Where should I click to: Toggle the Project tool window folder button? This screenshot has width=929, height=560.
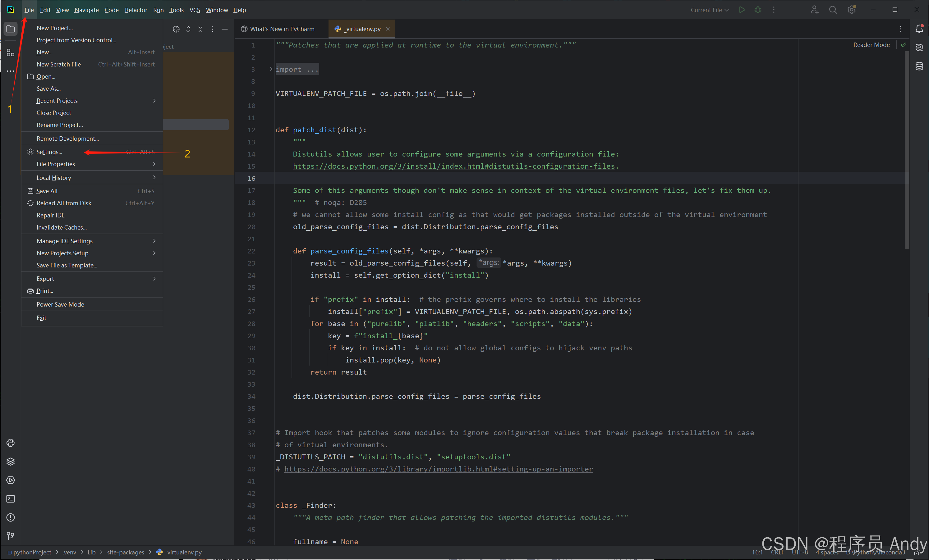coord(11,29)
